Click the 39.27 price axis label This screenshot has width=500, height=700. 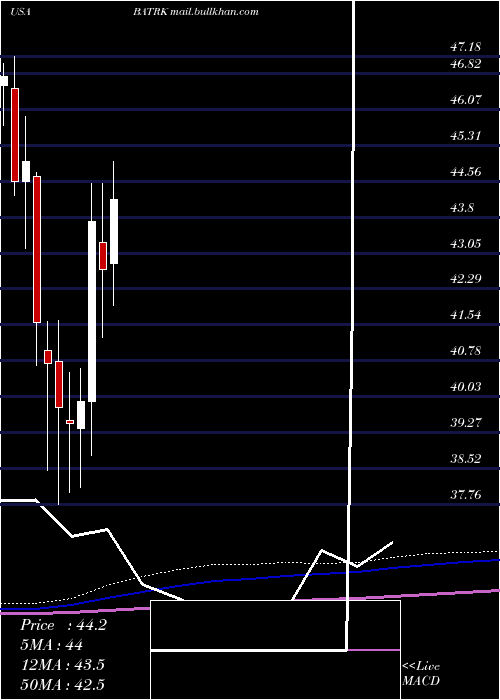coord(466,423)
